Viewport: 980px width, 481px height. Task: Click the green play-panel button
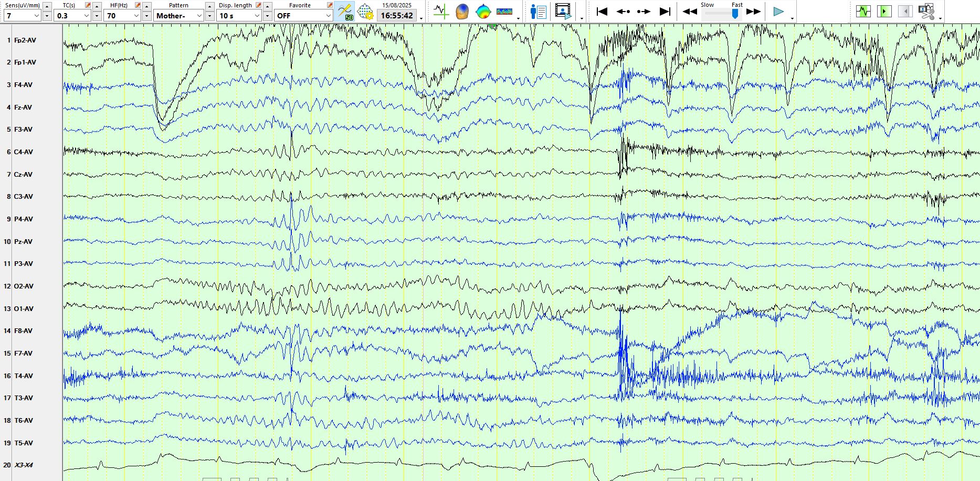[x=884, y=11]
